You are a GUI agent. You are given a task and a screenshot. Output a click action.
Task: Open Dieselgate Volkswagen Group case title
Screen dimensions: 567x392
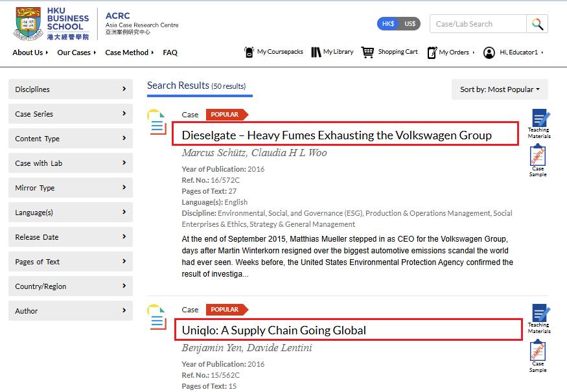click(x=337, y=135)
